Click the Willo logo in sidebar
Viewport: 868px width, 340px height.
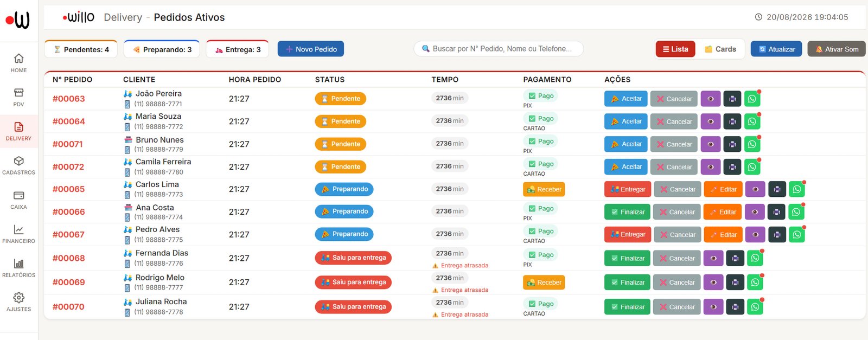[18, 20]
